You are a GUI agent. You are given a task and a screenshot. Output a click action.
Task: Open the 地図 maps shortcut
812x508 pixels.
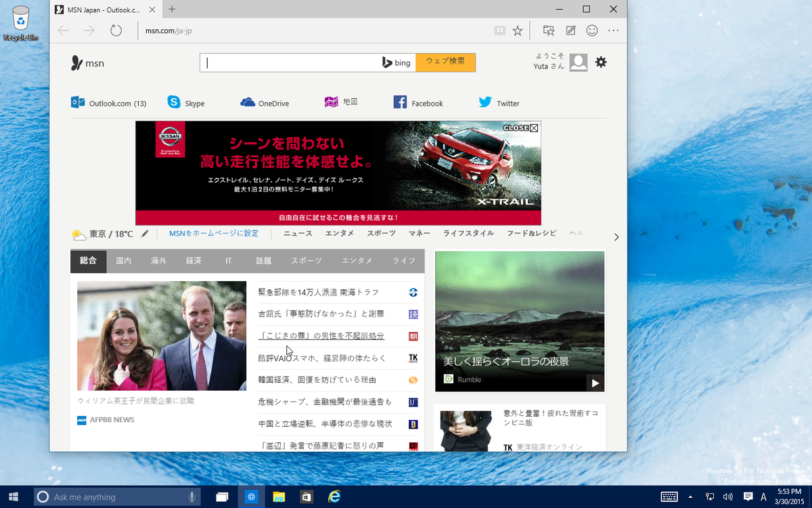(x=341, y=102)
